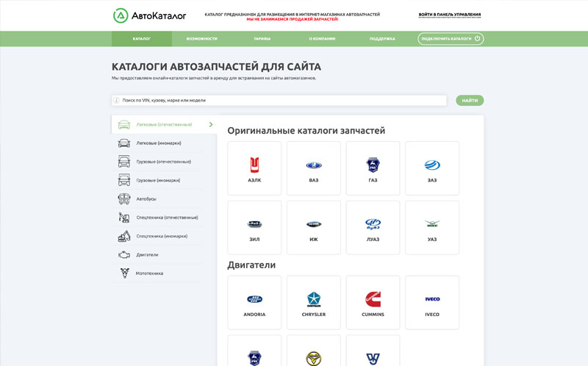Viewport: 588px width, 366px height.
Task: Select the Грузовые (отечественные) category text
Action: click(x=163, y=162)
